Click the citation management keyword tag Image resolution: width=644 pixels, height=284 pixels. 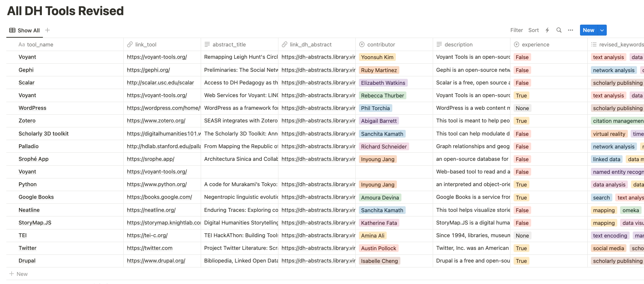click(x=618, y=121)
